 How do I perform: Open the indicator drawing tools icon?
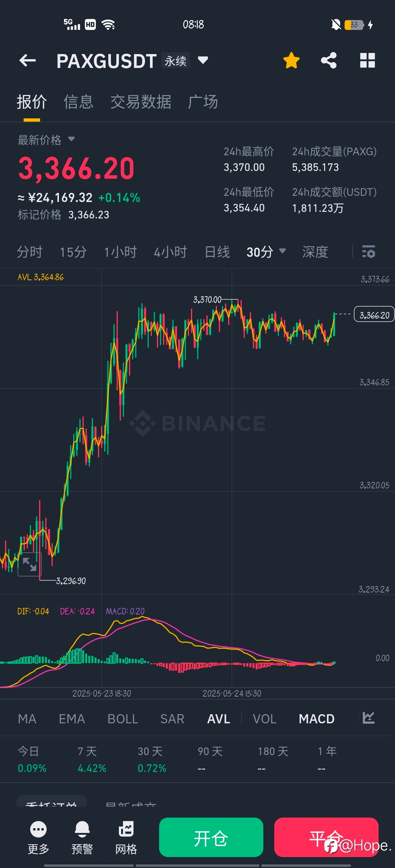pyautogui.click(x=368, y=718)
